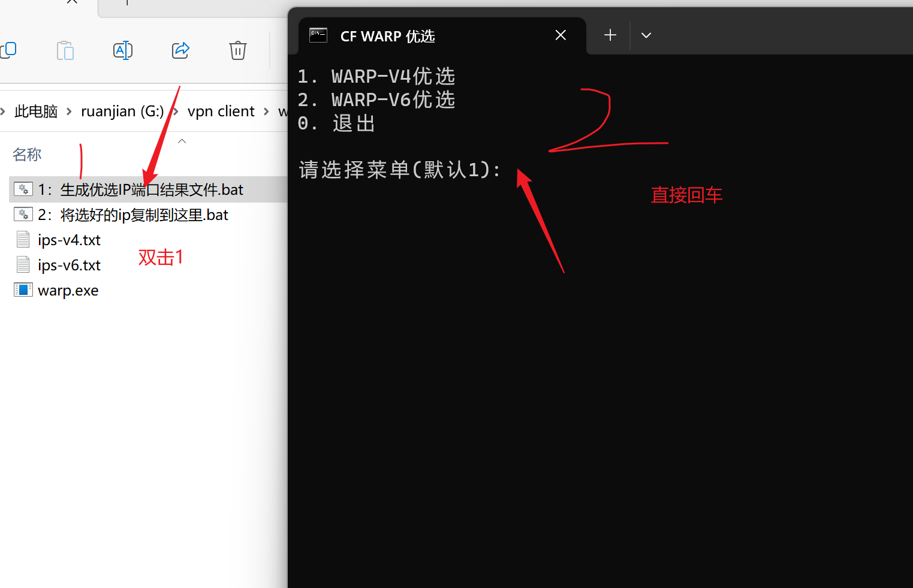Image resolution: width=913 pixels, height=588 pixels.
Task: Close the CF WARP 优选 terminal tab
Action: (561, 35)
